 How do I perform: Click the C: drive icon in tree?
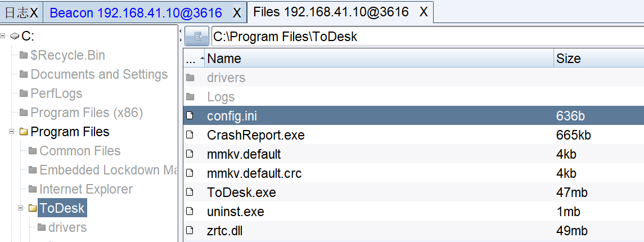[x=15, y=36]
